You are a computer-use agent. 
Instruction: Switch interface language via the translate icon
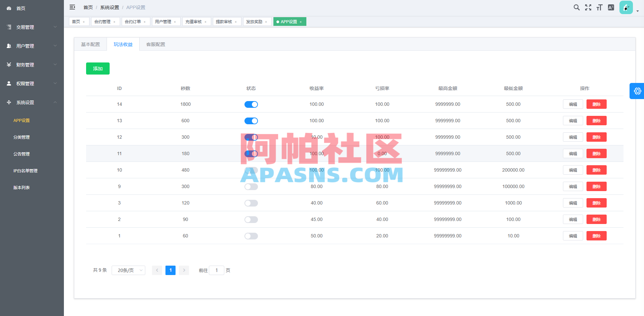click(611, 7)
